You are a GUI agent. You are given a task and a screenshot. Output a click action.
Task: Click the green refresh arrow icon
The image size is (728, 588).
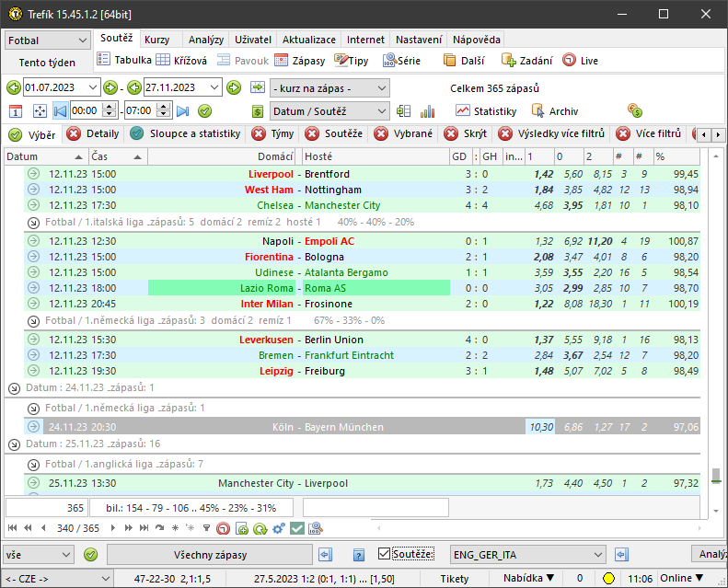click(x=260, y=528)
